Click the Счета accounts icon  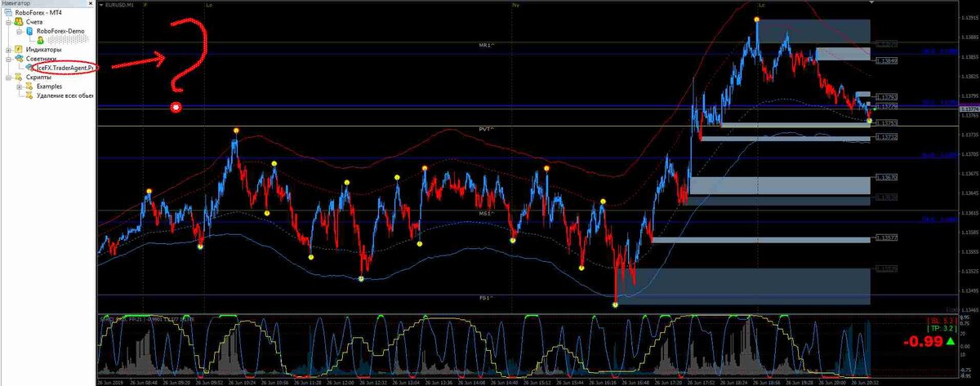19,22
